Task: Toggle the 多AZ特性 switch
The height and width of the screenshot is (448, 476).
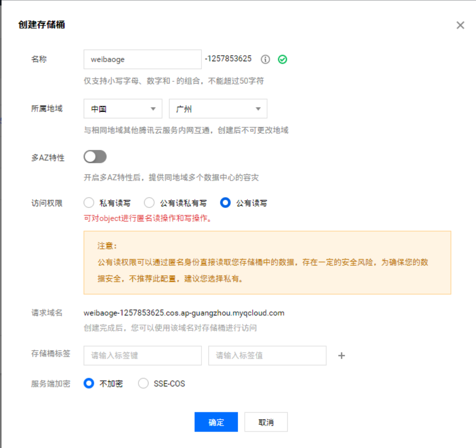Action: coord(95,157)
